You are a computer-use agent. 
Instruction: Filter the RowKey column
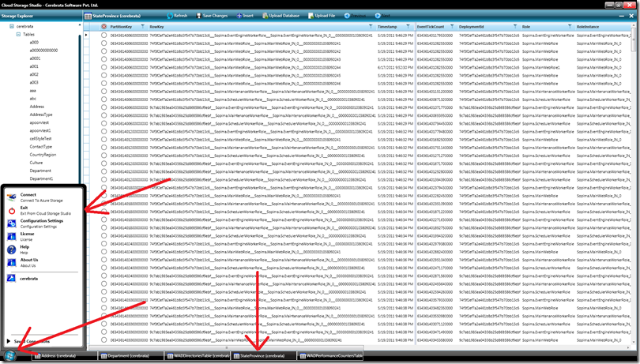[x=371, y=27]
